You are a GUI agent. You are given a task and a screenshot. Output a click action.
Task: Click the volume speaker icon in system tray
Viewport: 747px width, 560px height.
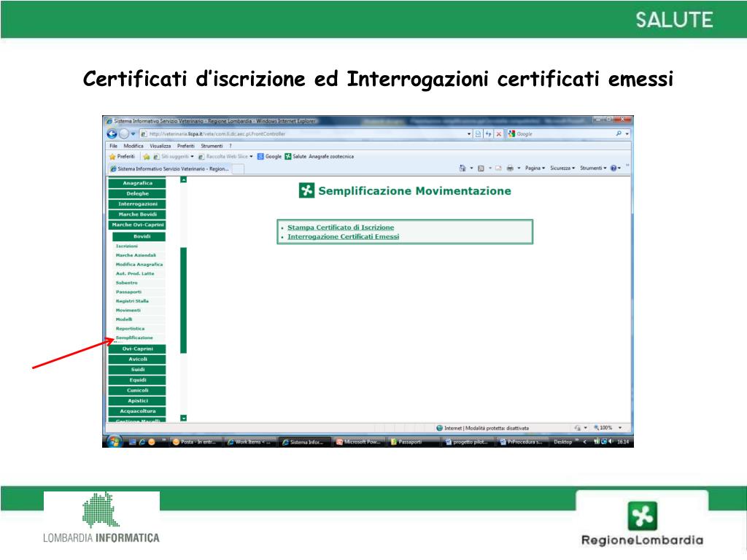611,441
